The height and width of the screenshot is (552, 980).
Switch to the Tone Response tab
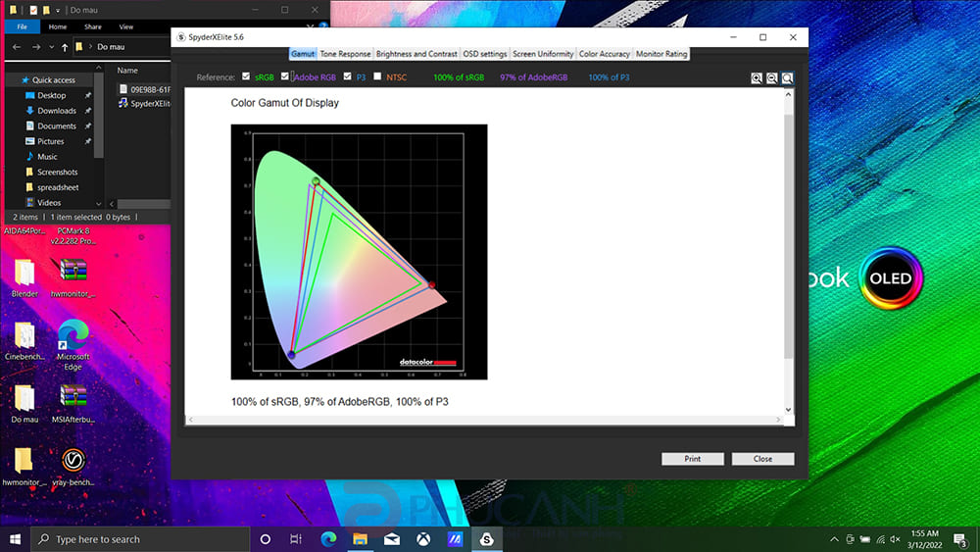(345, 54)
